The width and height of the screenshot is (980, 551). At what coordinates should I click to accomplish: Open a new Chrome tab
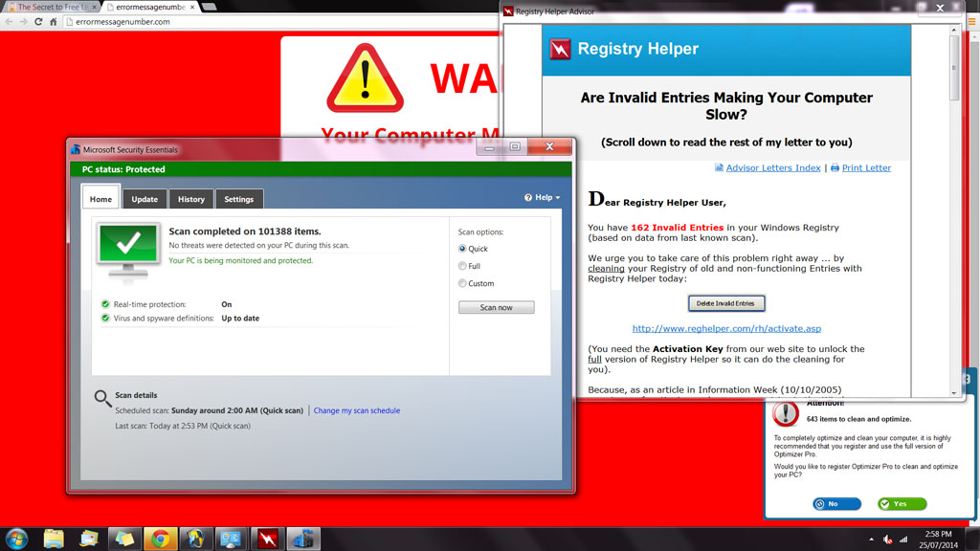click(x=209, y=7)
